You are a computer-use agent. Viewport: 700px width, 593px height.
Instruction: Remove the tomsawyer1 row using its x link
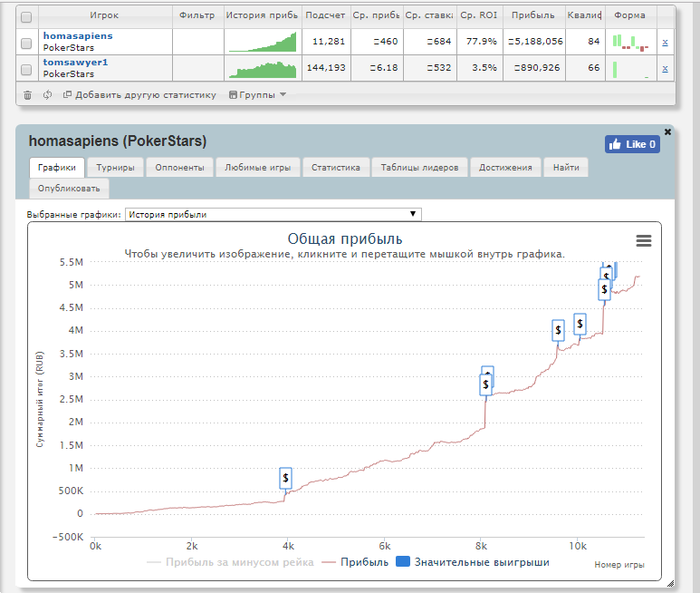665,69
